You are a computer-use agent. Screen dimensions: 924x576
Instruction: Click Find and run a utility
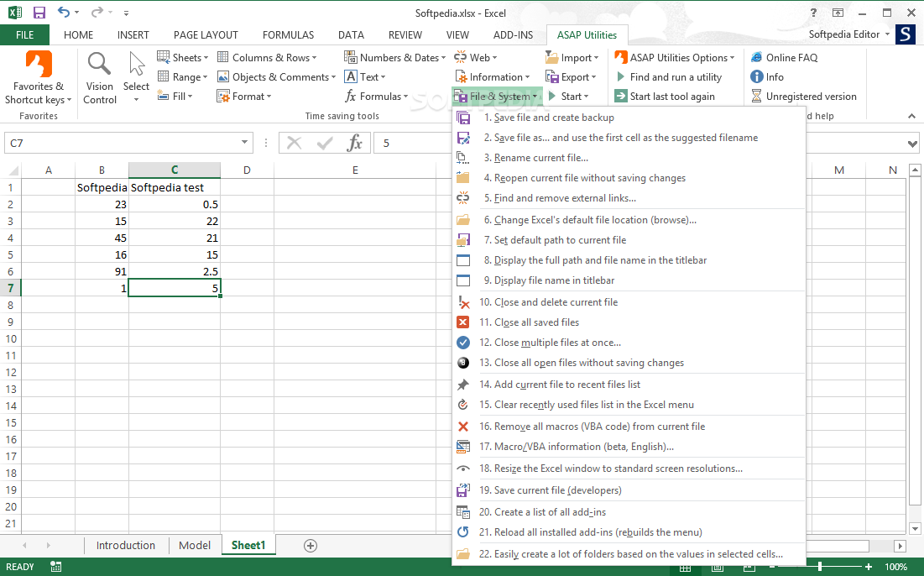(x=668, y=76)
